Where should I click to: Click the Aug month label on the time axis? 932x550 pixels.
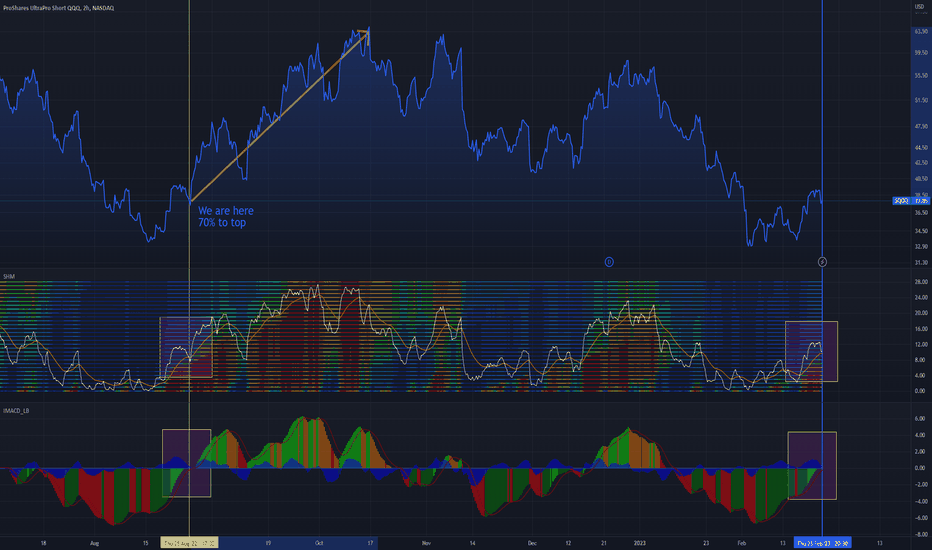[x=95, y=543]
